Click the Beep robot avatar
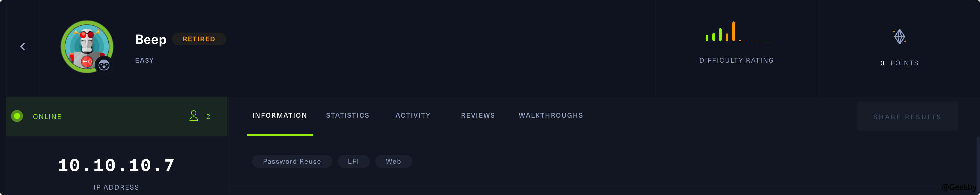 coord(86,45)
